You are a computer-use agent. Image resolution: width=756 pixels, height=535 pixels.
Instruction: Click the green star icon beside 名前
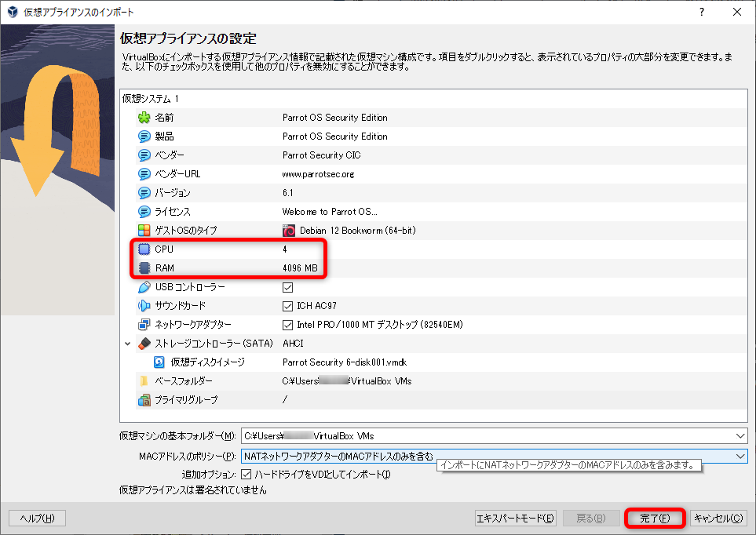pyautogui.click(x=144, y=118)
